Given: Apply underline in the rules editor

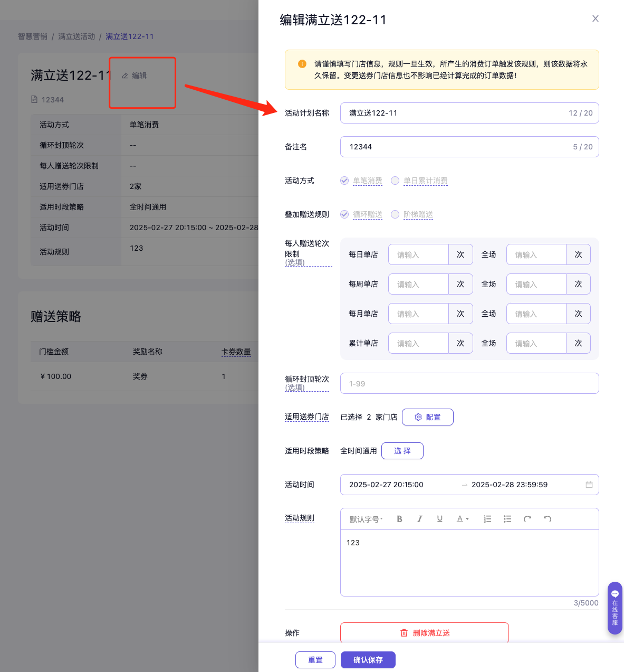Looking at the screenshot, I should pos(439,519).
